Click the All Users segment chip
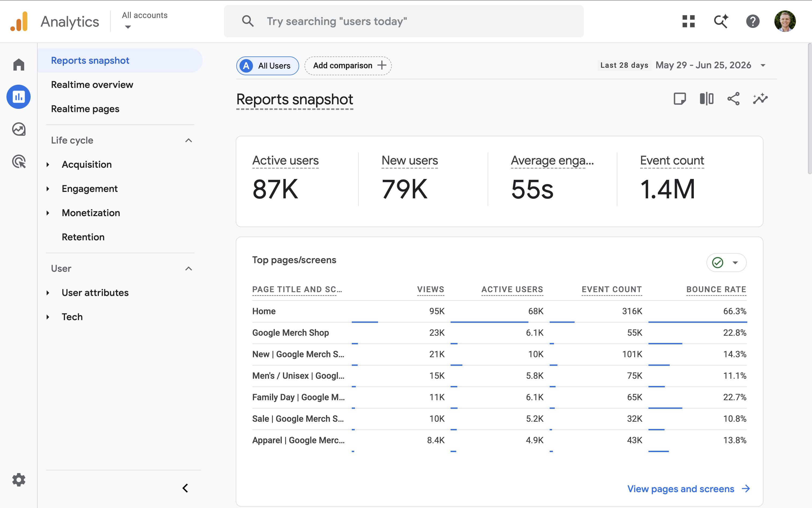812x508 pixels. coord(267,66)
